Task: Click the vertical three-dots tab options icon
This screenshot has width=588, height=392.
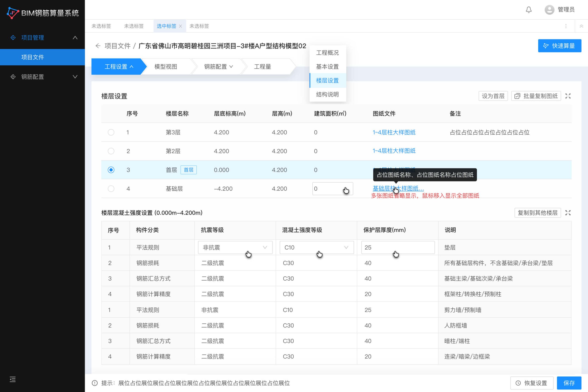Action: (x=566, y=26)
